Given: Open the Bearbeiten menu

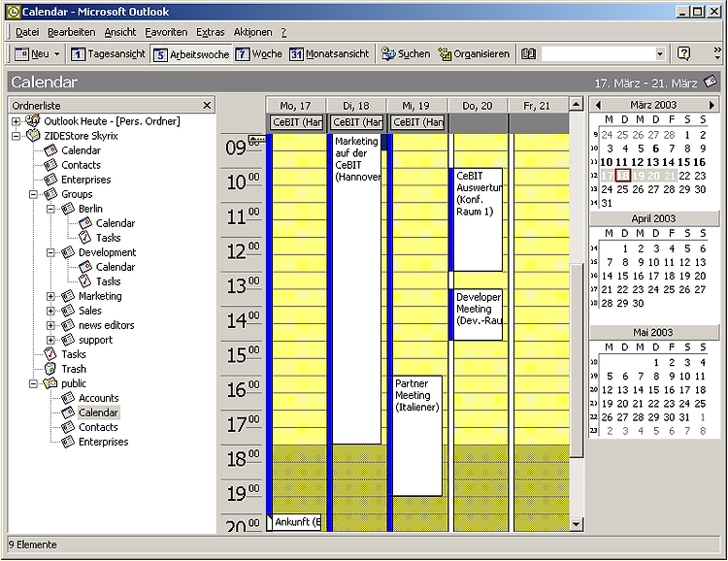Looking at the screenshot, I should (x=72, y=32).
